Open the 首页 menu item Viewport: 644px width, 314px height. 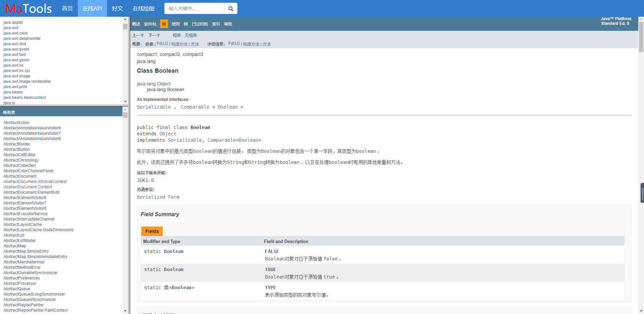pos(67,8)
